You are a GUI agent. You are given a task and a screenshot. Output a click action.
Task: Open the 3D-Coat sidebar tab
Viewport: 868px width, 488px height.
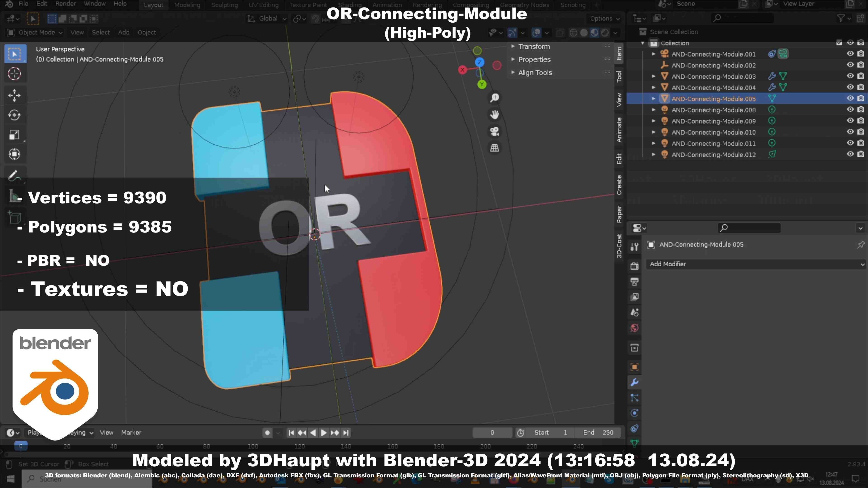click(x=619, y=246)
